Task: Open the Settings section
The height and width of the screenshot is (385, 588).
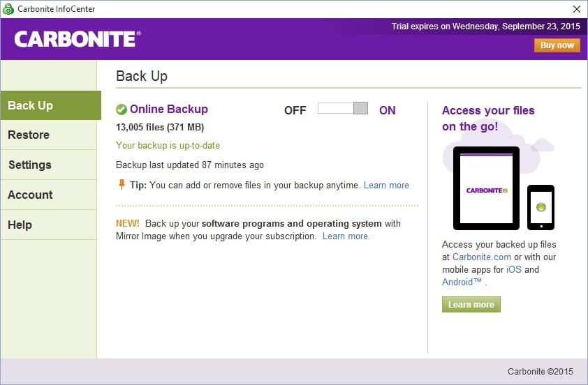Action: click(30, 165)
